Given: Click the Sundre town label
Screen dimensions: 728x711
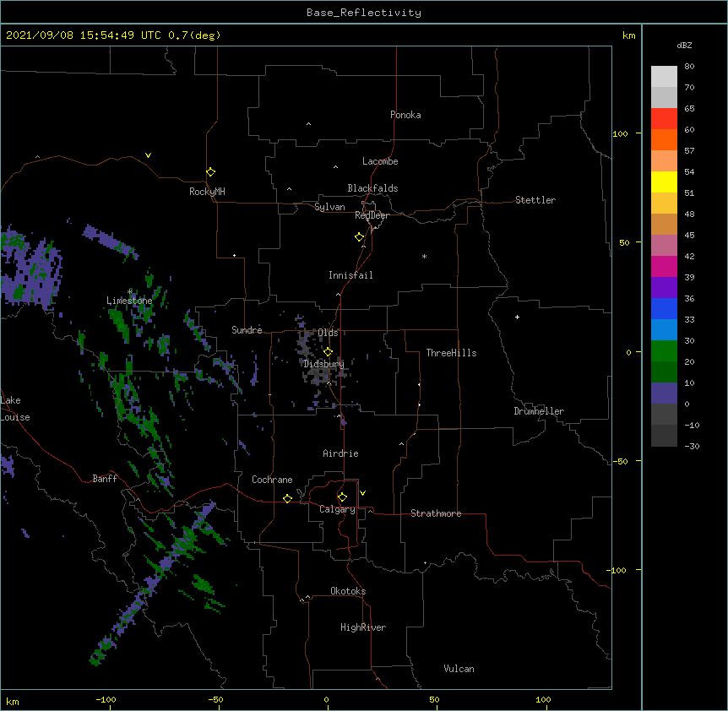Looking at the screenshot, I should point(247,330).
